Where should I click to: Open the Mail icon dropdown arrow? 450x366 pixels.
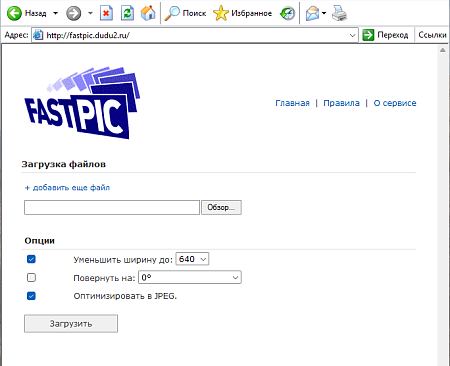click(x=324, y=13)
